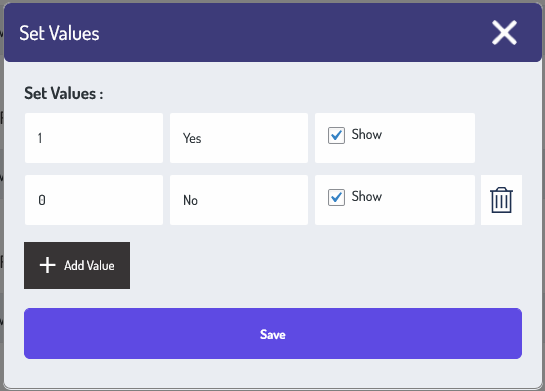Delete the No value row

tap(501, 200)
